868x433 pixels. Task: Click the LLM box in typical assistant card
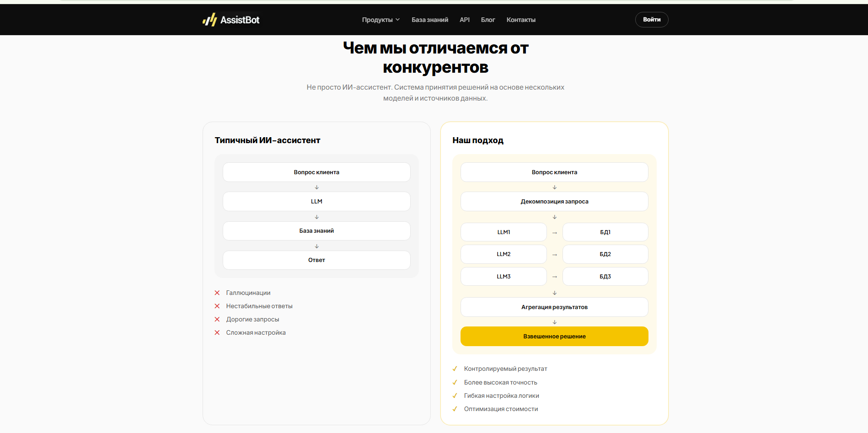[x=316, y=202]
